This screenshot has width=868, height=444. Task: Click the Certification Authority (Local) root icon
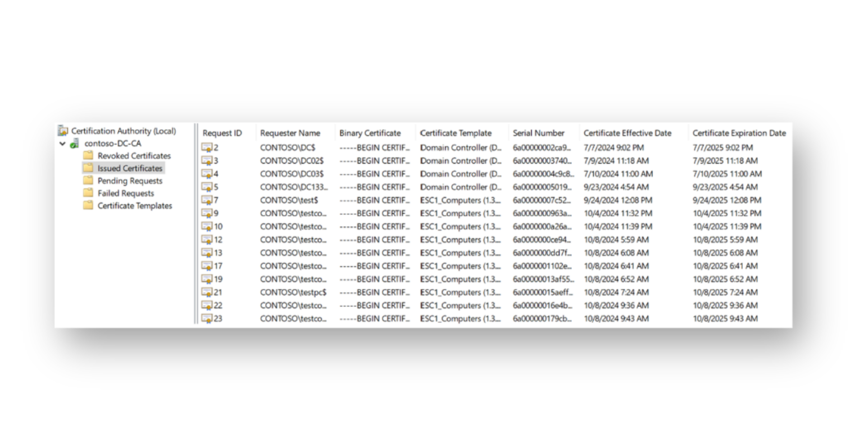63,131
